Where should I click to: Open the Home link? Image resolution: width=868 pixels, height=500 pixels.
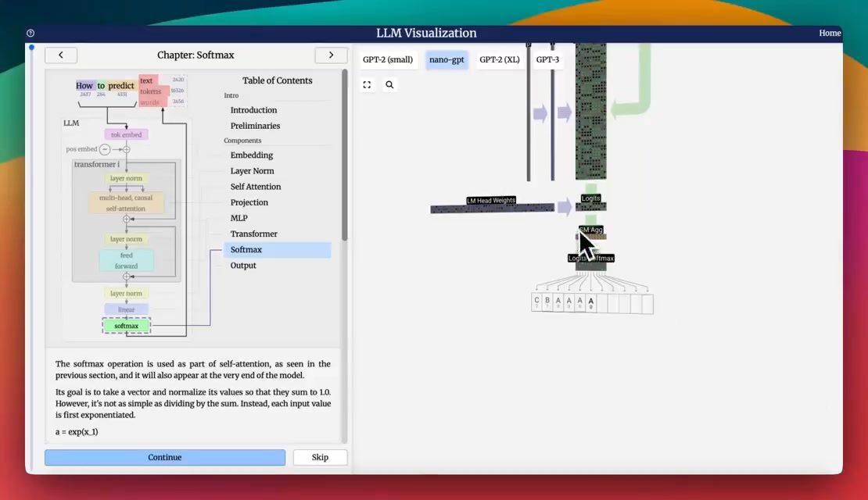(x=830, y=33)
